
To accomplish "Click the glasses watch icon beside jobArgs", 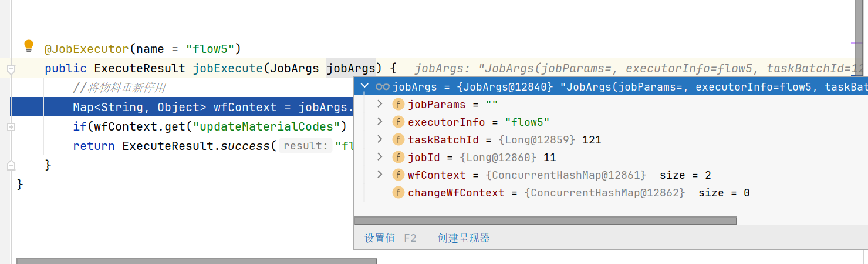I will pyautogui.click(x=383, y=87).
